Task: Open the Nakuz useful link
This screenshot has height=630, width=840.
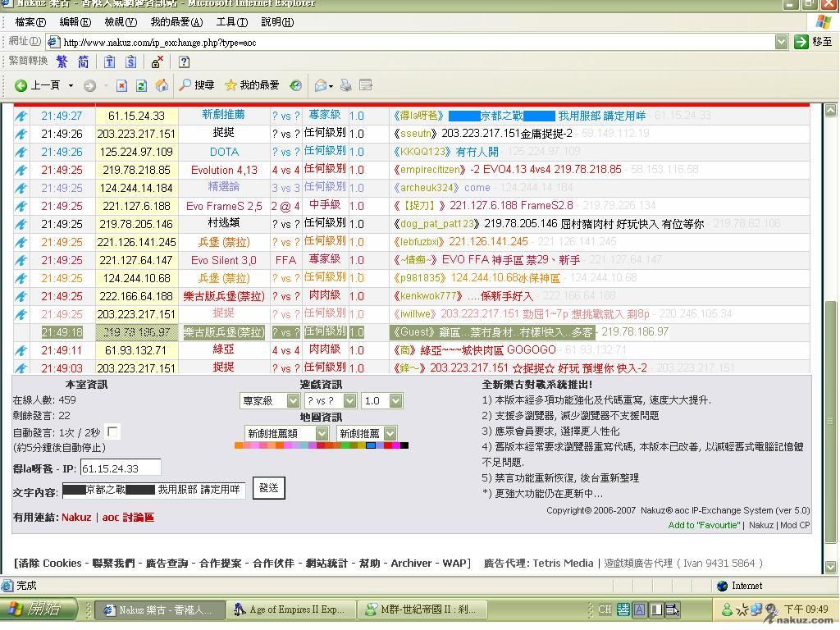Action: [x=76, y=518]
